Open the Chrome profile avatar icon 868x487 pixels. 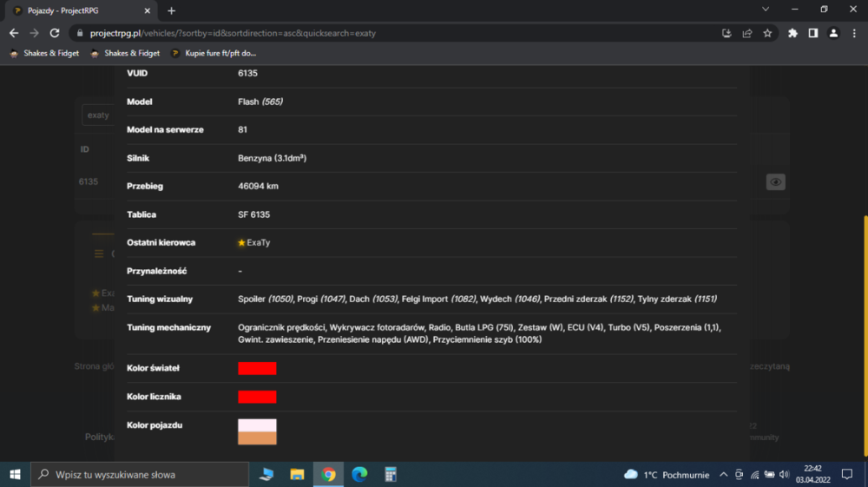tap(833, 33)
